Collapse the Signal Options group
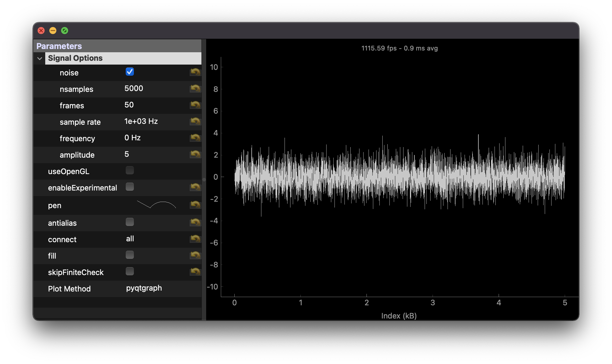612x364 pixels. click(x=39, y=58)
